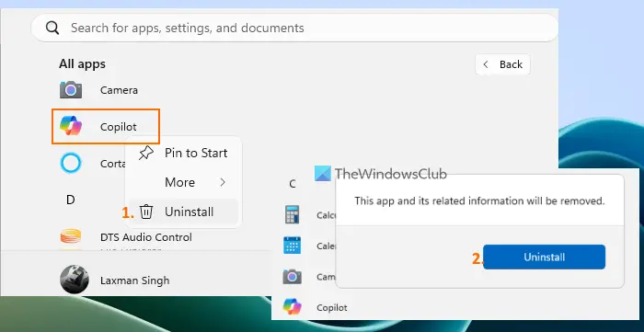Open the Cortana ring icon

71,164
